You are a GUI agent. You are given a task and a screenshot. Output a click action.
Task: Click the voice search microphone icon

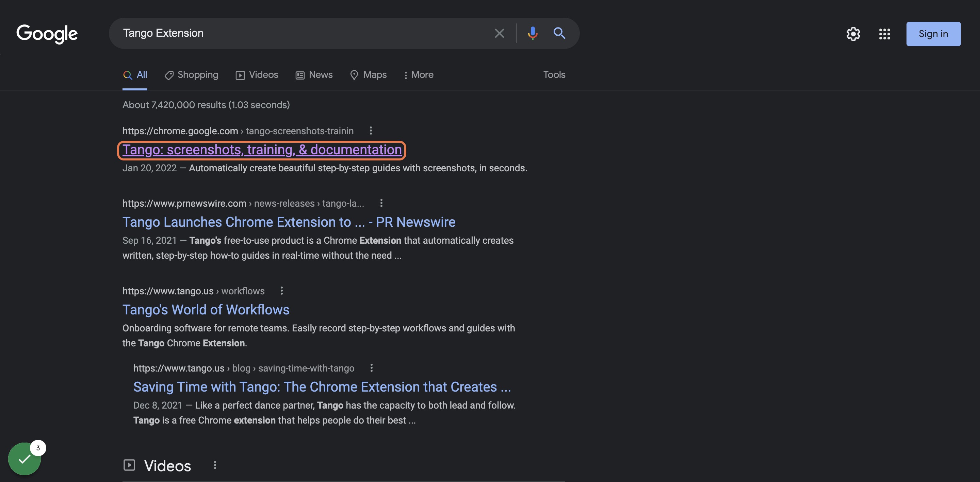[x=533, y=33]
